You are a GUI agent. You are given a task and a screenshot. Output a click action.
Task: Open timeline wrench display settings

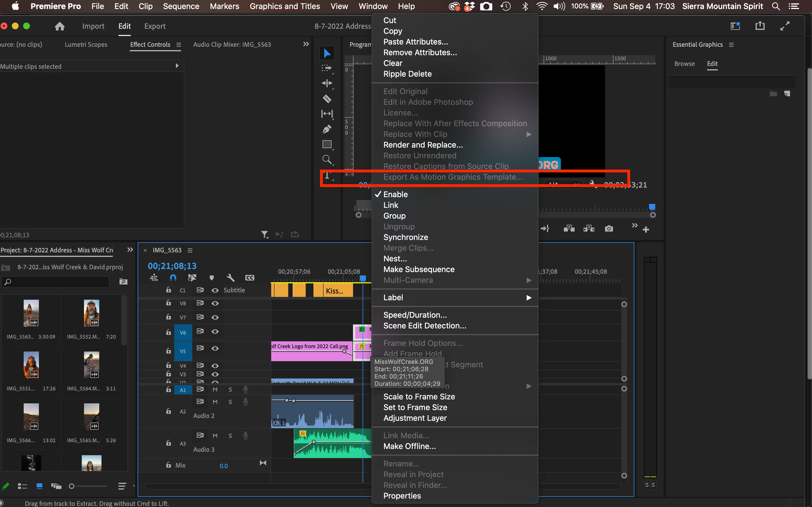coord(231,278)
